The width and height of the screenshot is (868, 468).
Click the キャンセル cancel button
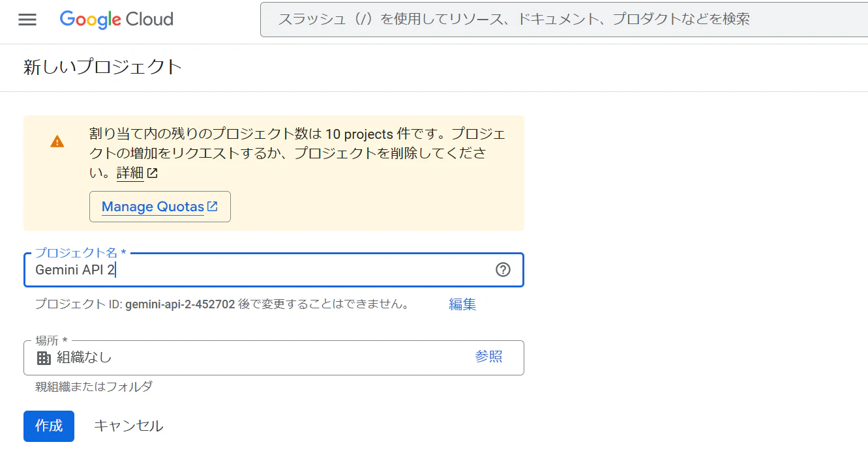[x=128, y=426]
